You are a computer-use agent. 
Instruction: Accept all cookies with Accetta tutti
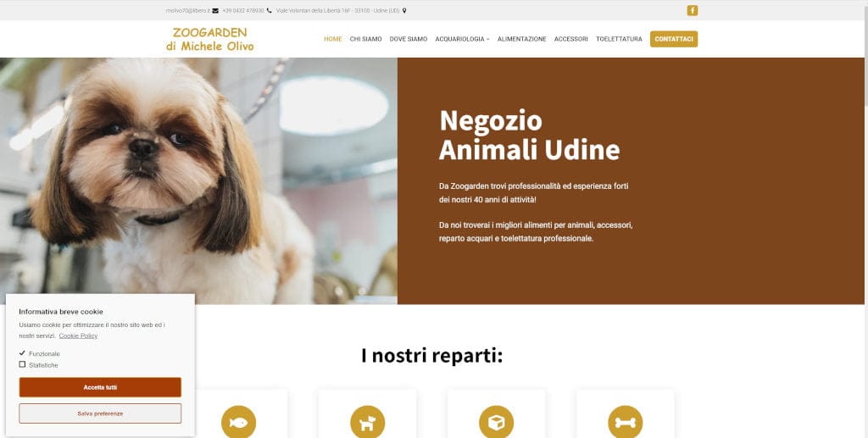tap(100, 387)
